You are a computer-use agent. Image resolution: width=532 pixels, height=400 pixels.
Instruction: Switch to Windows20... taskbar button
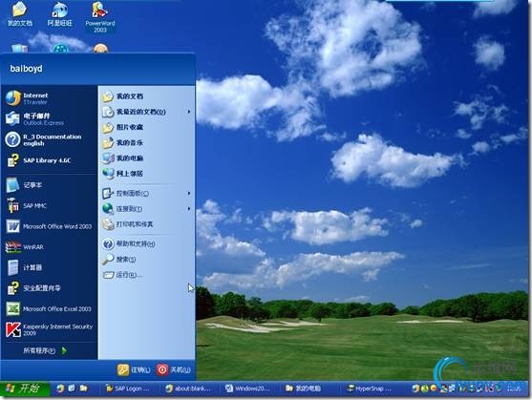click(248, 389)
